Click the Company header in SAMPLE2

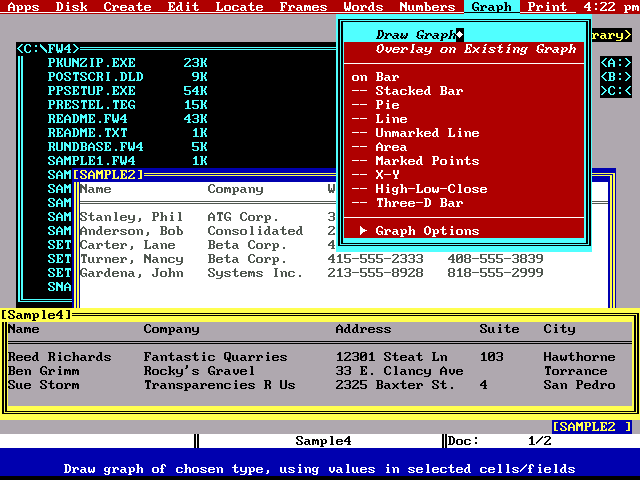click(235, 189)
